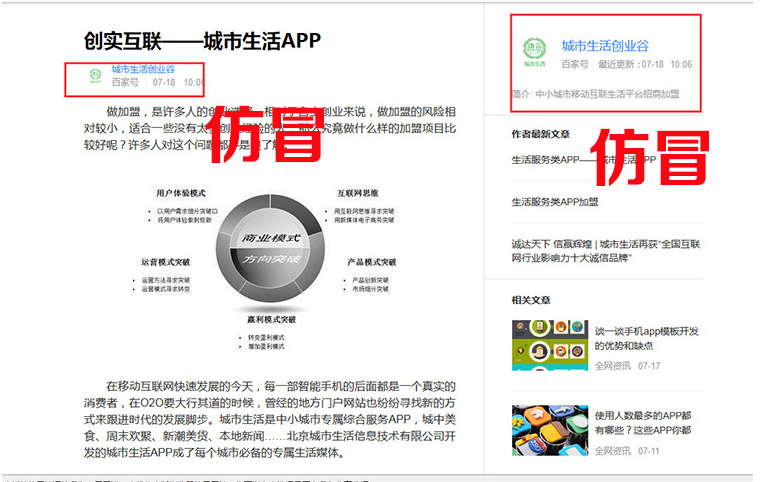Click the article paragraph starting 在移动互联网快速发展的今天
Screen dimensions: 761x482
point(270,419)
